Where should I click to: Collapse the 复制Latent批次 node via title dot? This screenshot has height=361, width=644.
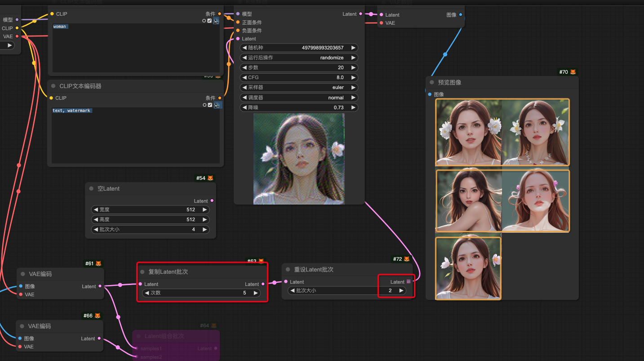[x=143, y=272]
